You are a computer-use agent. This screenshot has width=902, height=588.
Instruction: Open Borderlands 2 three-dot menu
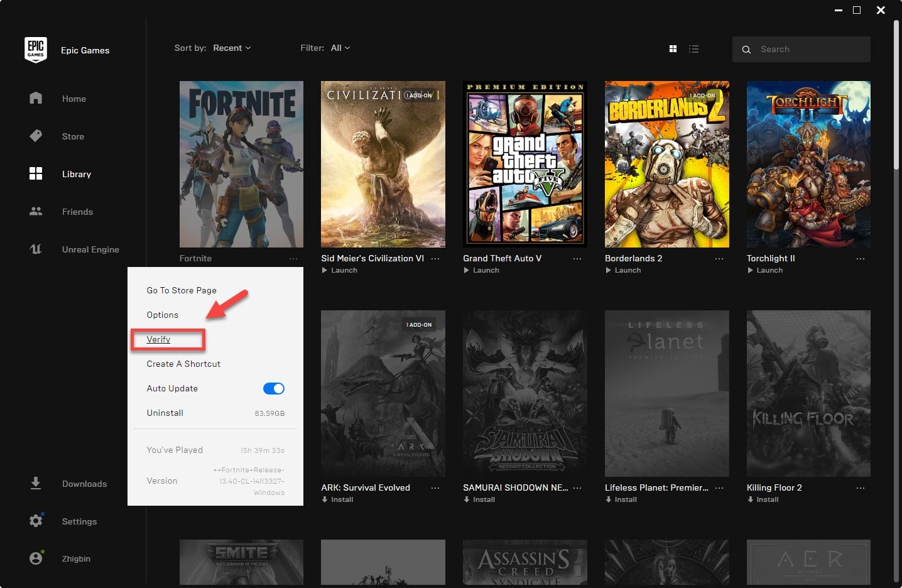click(x=719, y=259)
